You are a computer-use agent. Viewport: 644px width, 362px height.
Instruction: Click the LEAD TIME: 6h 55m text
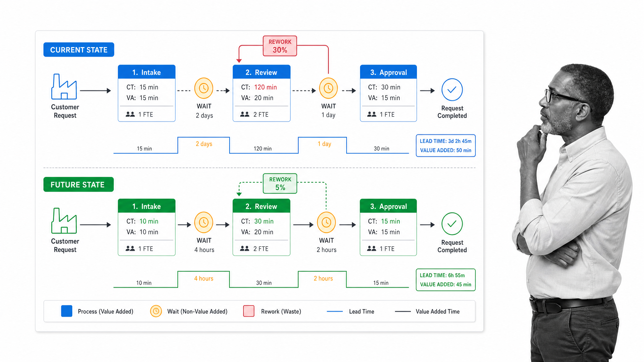(442, 275)
